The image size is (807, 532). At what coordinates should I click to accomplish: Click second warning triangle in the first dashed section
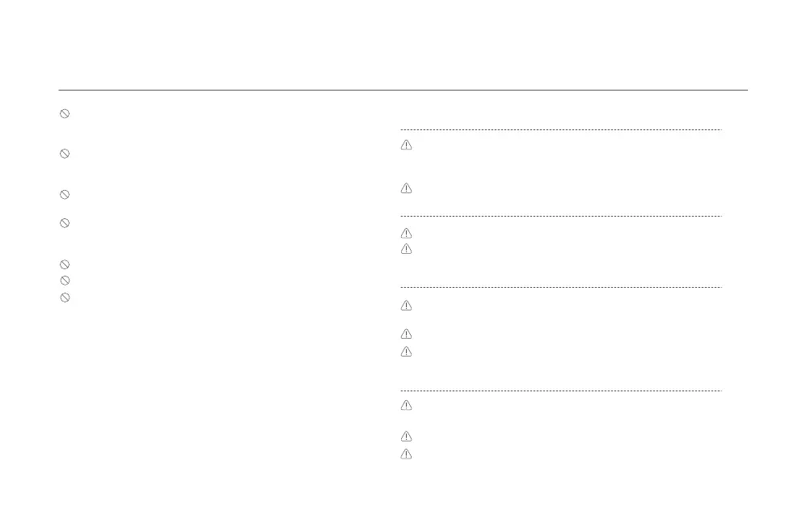tap(406, 188)
